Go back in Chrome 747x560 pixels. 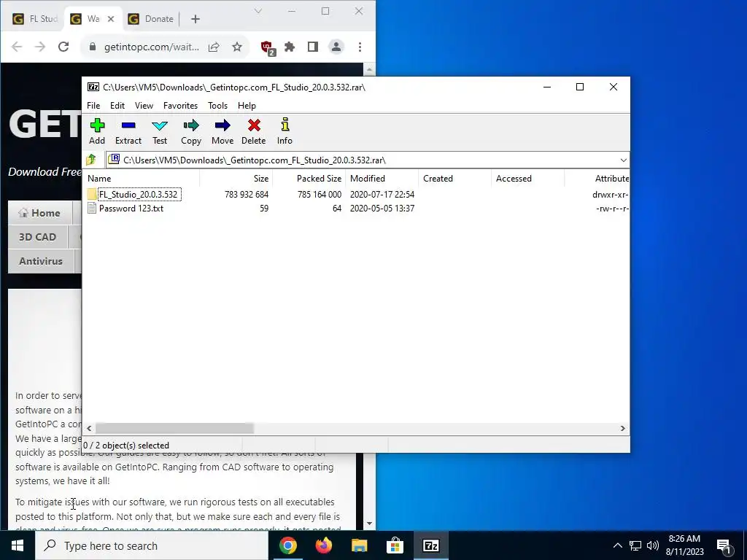point(17,47)
